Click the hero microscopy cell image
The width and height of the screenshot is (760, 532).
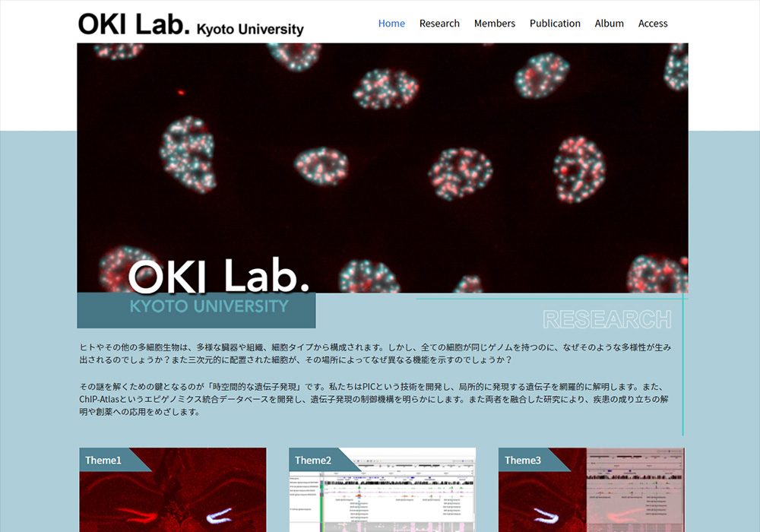pyautogui.click(x=382, y=168)
